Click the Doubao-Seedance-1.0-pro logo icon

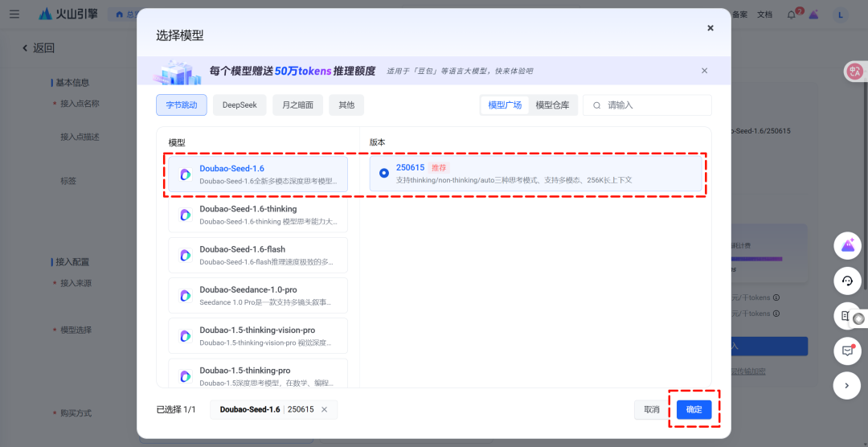click(x=186, y=296)
